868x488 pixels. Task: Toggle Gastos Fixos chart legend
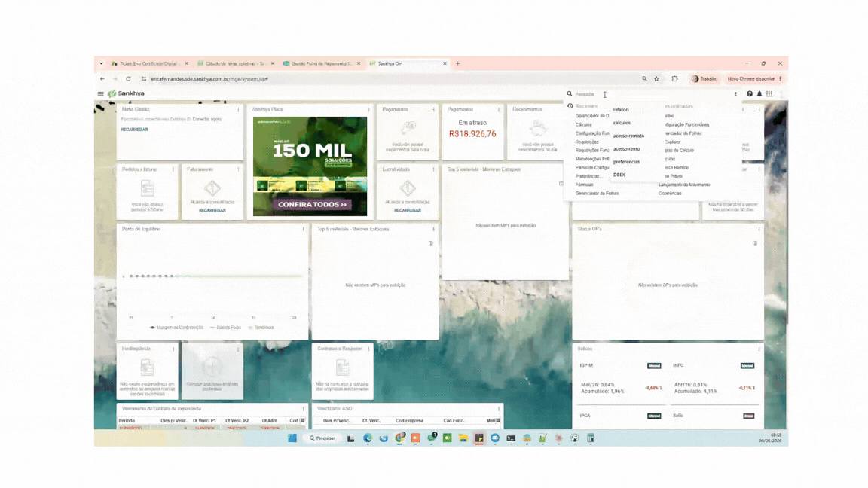[226, 328]
